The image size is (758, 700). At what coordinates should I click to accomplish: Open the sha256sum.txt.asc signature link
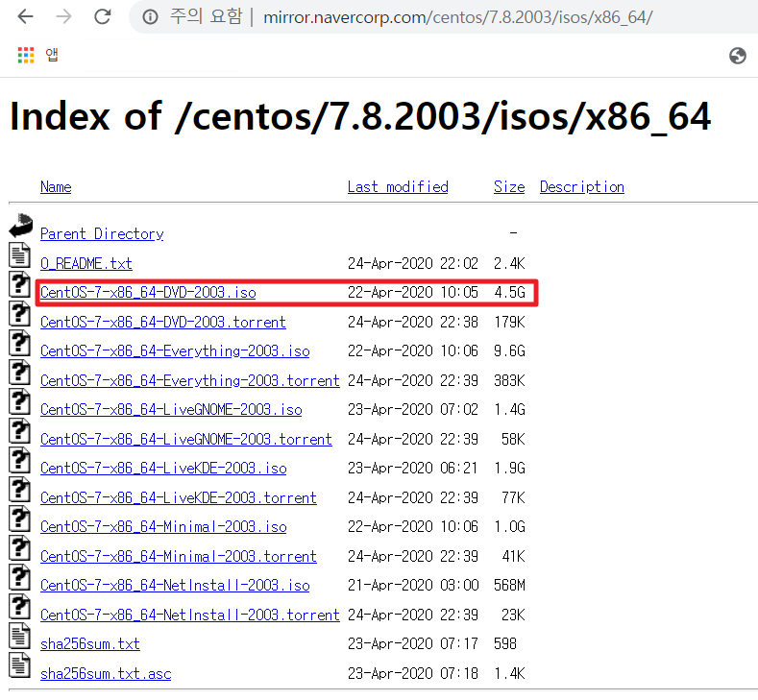pyautogui.click(x=106, y=673)
